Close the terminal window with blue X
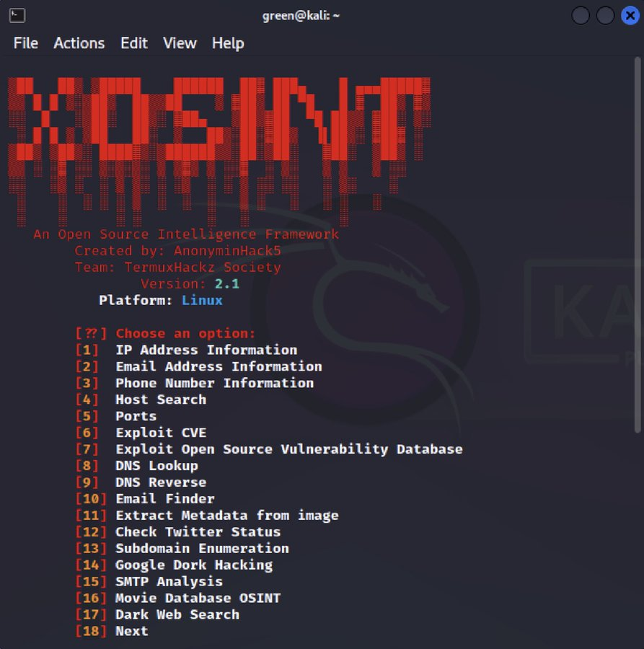Viewport: 644px width, 649px height. pyautogui.click(x=630, y=16)
